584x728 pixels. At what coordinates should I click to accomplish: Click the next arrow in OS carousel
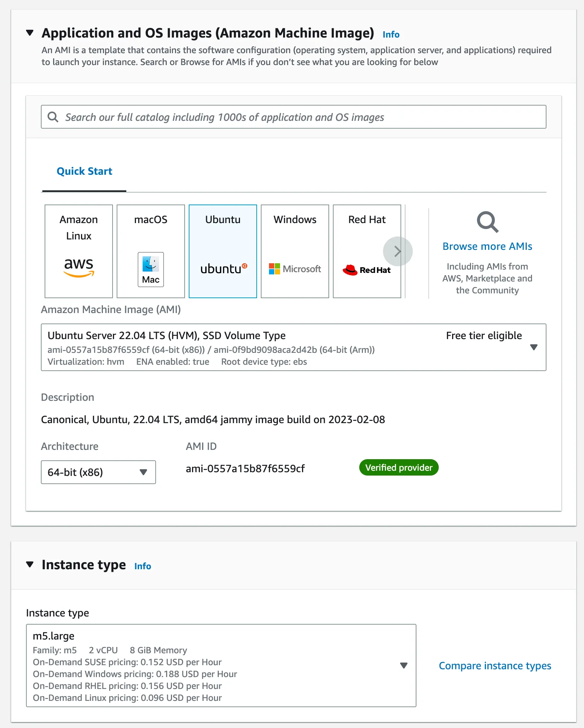tap(398, 251)
